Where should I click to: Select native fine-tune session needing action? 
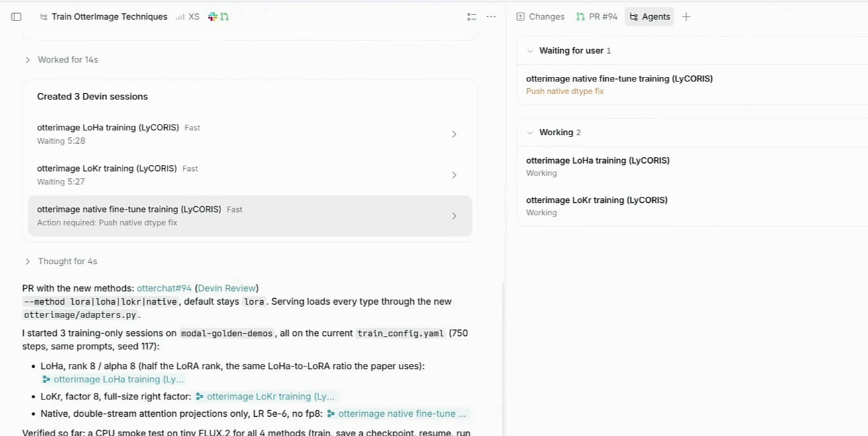[x=250, y=216]
